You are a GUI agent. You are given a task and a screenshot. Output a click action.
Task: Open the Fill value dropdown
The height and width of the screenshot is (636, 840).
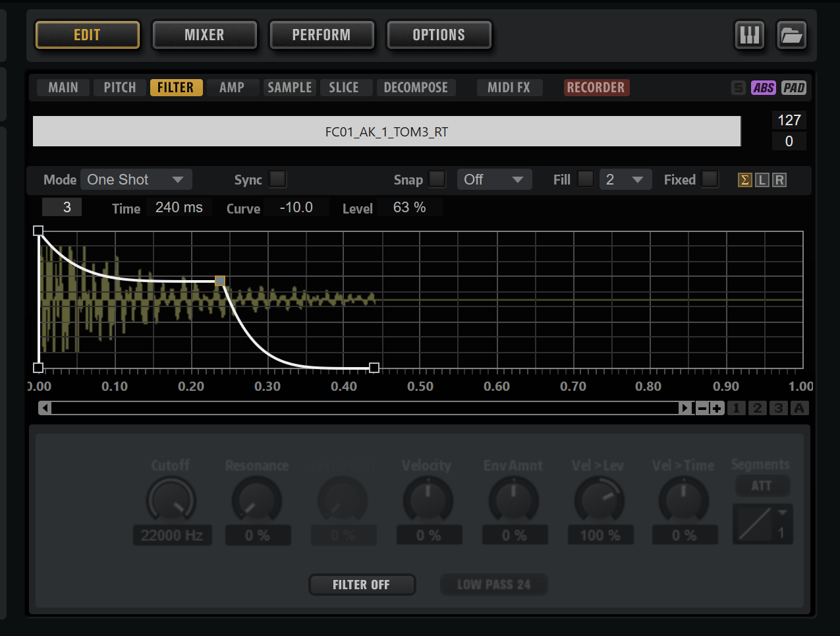click(x=625, y=179)
